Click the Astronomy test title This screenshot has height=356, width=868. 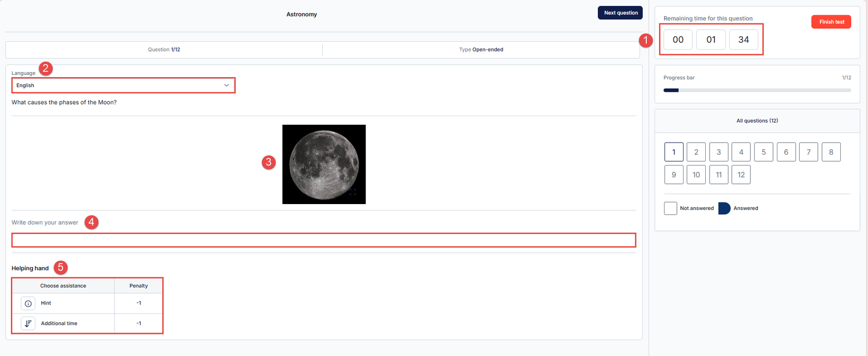[302, 14]
